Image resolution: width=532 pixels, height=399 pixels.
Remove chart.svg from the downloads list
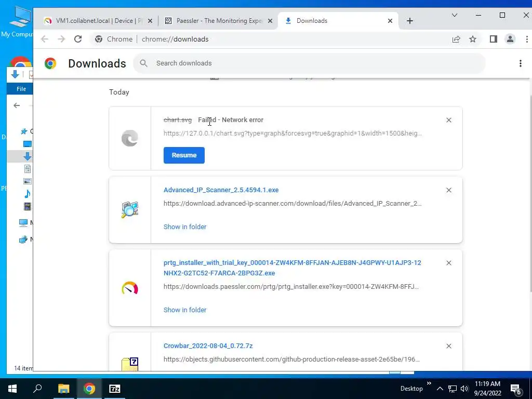click(x=448, y=120)
